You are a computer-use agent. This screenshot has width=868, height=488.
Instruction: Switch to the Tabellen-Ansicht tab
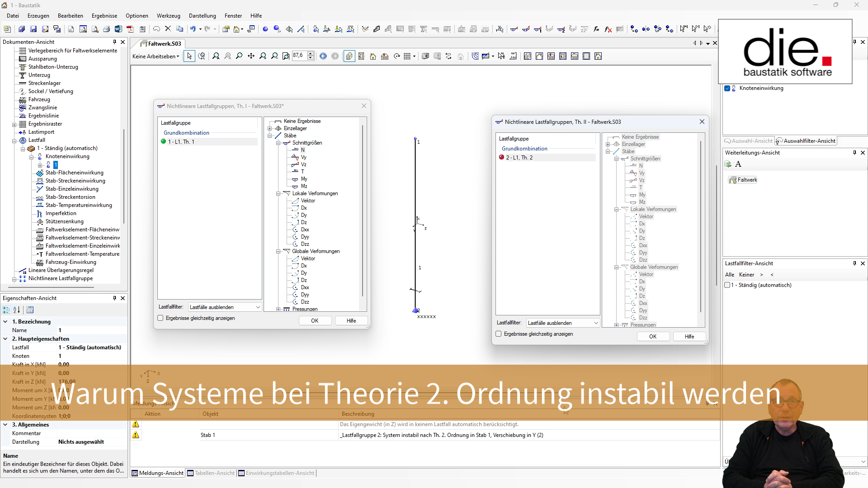click(211, 473)
